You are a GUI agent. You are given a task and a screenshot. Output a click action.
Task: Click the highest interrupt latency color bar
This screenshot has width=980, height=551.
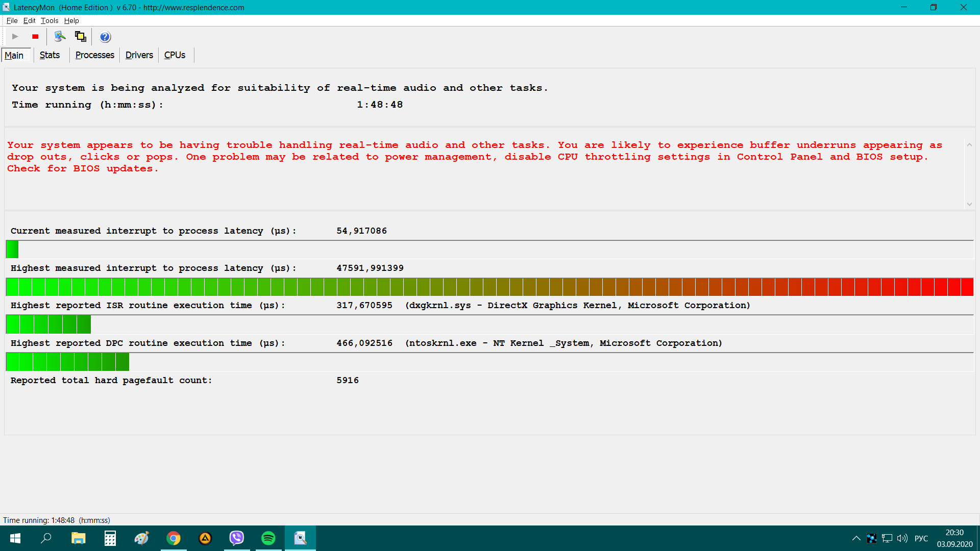click(489, 287)
